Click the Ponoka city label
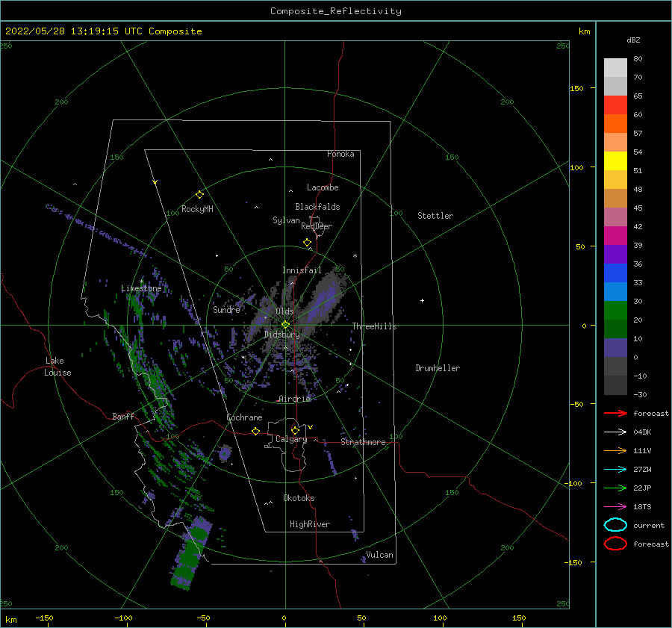 pyautogui.click(x=340, y=154)
